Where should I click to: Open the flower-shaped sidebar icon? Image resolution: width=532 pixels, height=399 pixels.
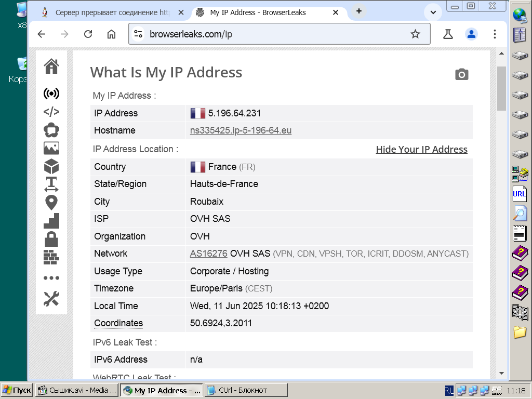point(51,130)
